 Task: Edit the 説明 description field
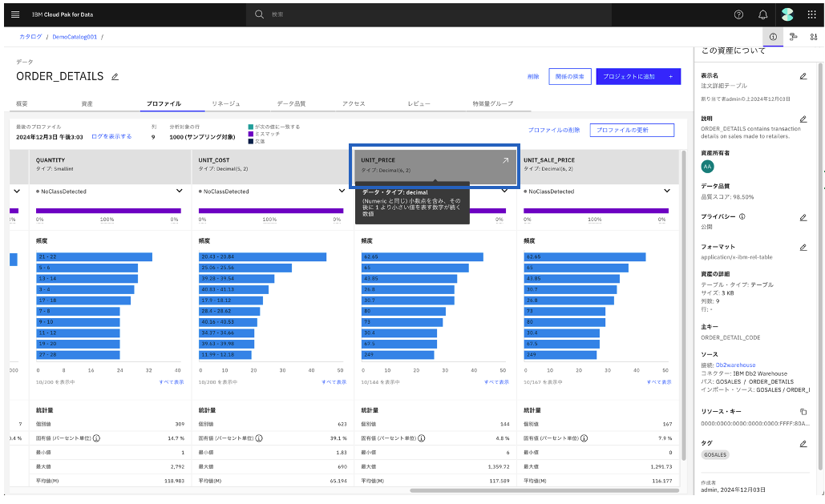803,119
